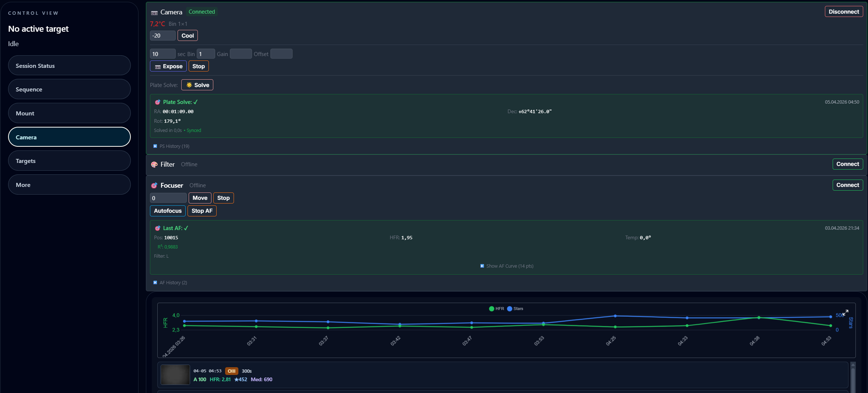Click the exposure seconds input field
The width and height of the screenshot is (868, 393).
coord(162,54)
